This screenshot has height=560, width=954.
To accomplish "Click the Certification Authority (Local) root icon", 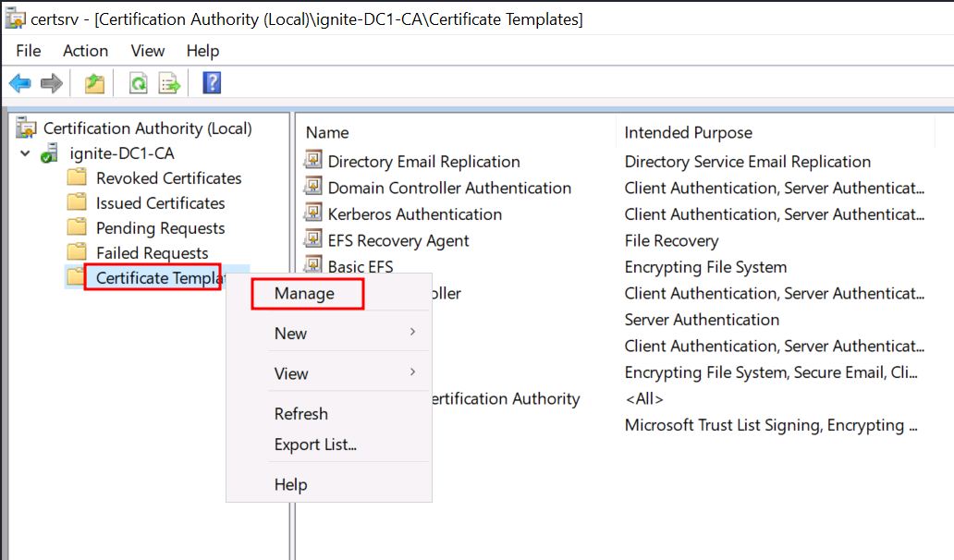I will pos(26,128).
